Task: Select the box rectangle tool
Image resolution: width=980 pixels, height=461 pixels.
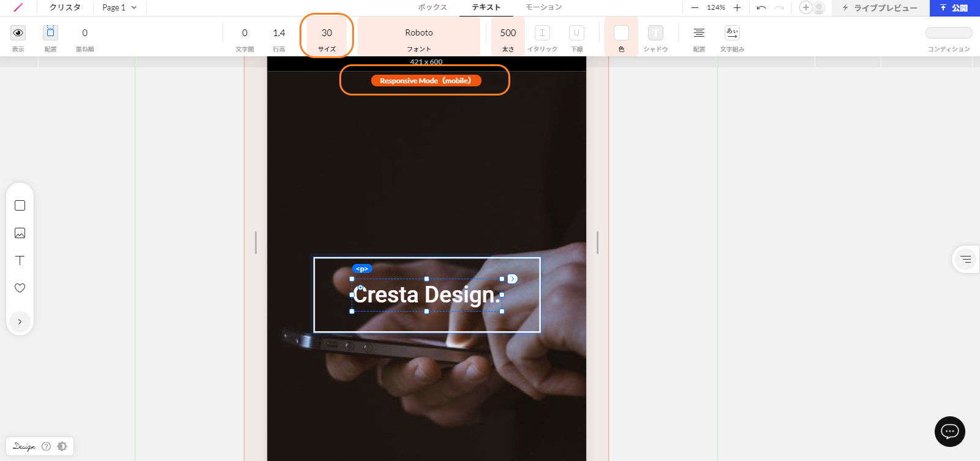Action: coord(20,206)
